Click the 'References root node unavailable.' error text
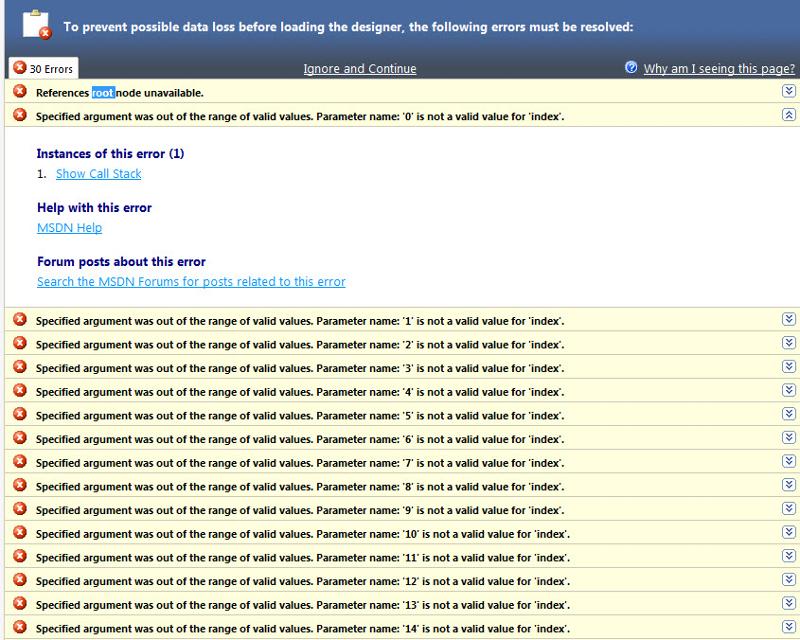The image size is (800, 640). click(120, 93)
